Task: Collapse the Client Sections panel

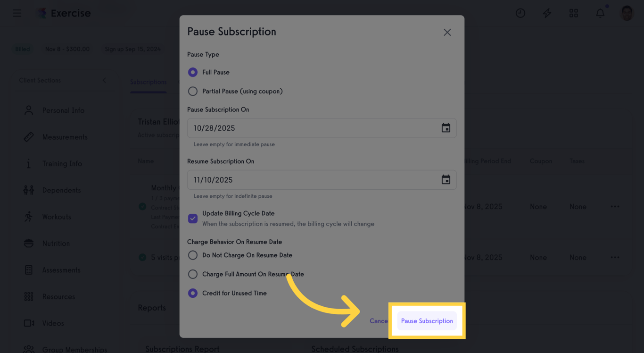Action: click(x=104, y=80)
